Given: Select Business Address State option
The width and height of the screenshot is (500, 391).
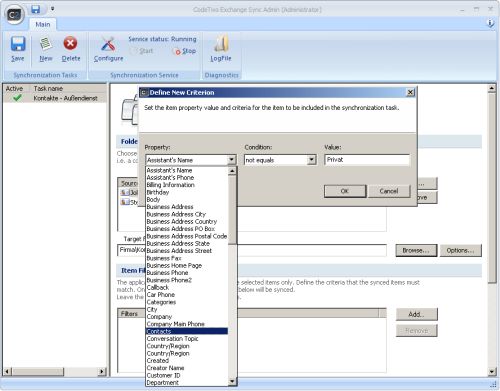Looking at the screenshot, I should (x=187, y=244).
